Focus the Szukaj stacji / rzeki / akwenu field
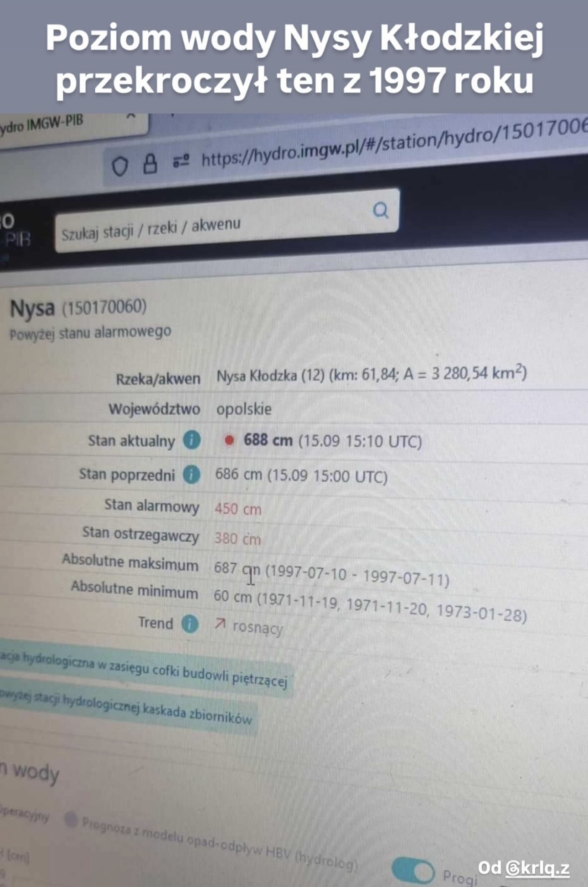The image size is (588, 887). (227, 220)
